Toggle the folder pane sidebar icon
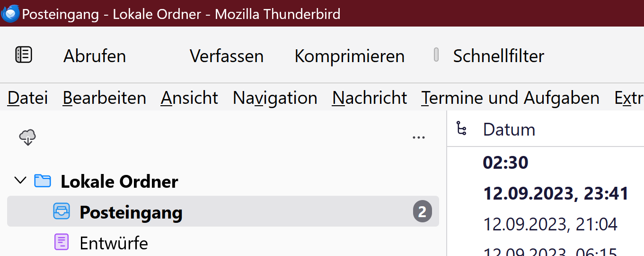 (24, 55)
